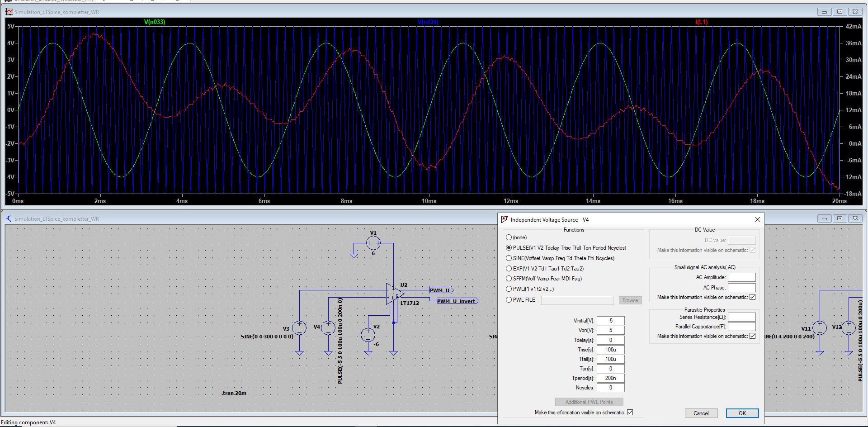This screenshot has width=868, height=427.
Task: Select the (none) function radio button
Action: [509, 237]
